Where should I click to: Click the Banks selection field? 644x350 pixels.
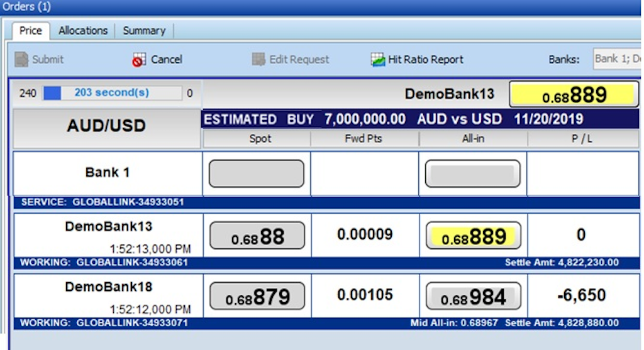pyautogui.click(x=616, y=59)
